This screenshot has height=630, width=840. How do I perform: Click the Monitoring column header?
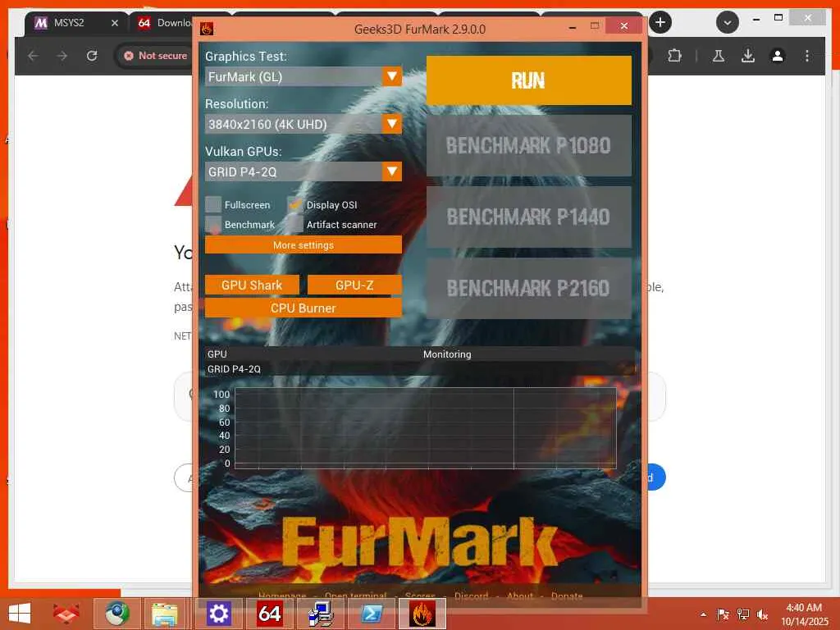tap(447, 354)
